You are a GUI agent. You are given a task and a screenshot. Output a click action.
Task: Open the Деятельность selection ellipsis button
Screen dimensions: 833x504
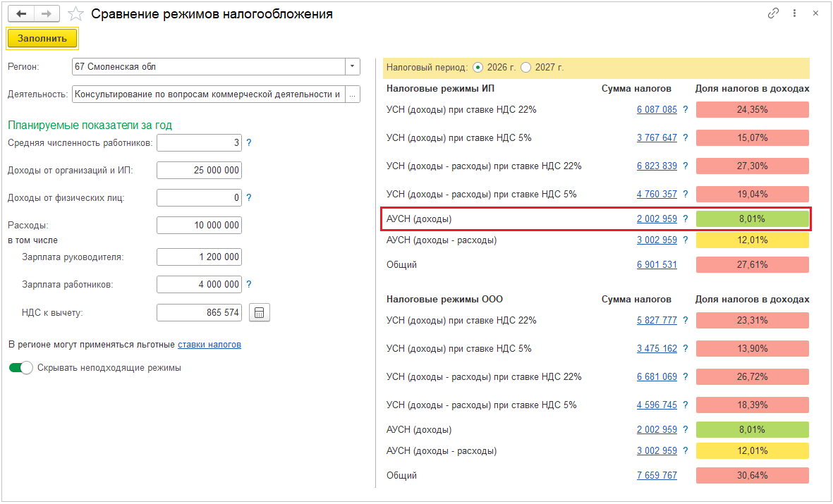point(352,94)
